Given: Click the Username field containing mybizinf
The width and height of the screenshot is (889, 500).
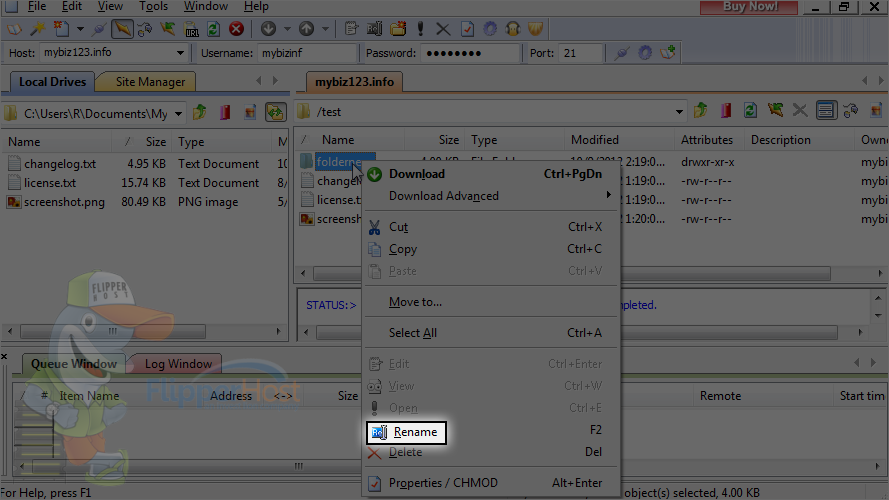Looking at the screenshot, I should click(x=307, y=53).
